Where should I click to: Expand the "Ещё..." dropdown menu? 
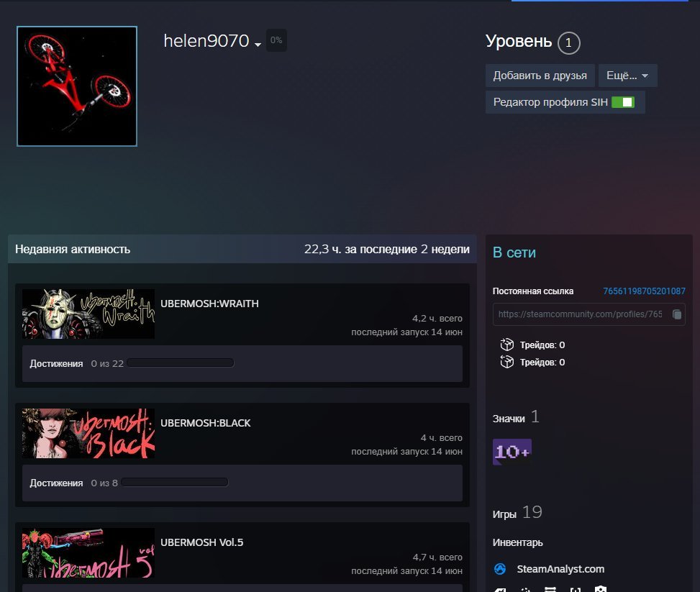click(627, 76)
